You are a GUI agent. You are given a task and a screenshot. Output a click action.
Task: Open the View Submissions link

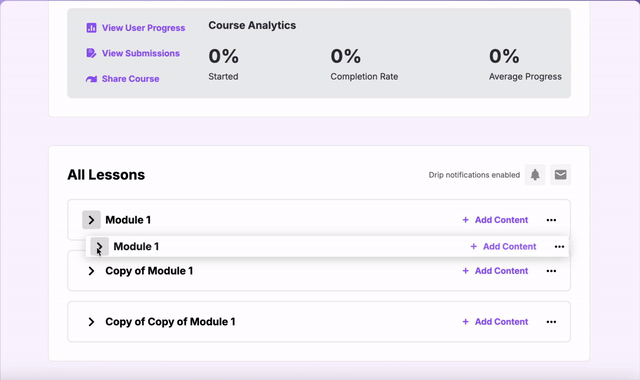pos(140,53)
